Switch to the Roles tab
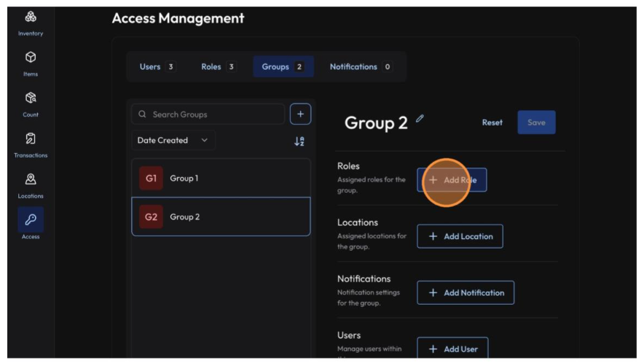644x363 pixels. [218, 66]
